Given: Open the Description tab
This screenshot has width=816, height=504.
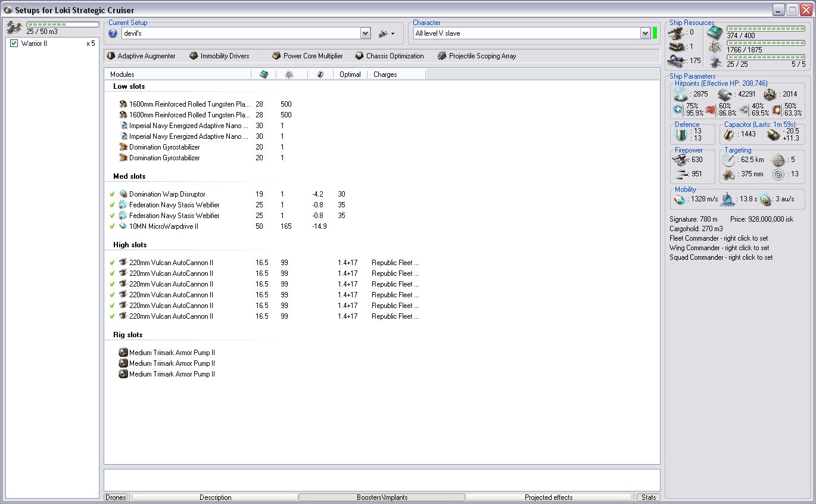Looking at the screenshot, I should [x=215, y=497].
